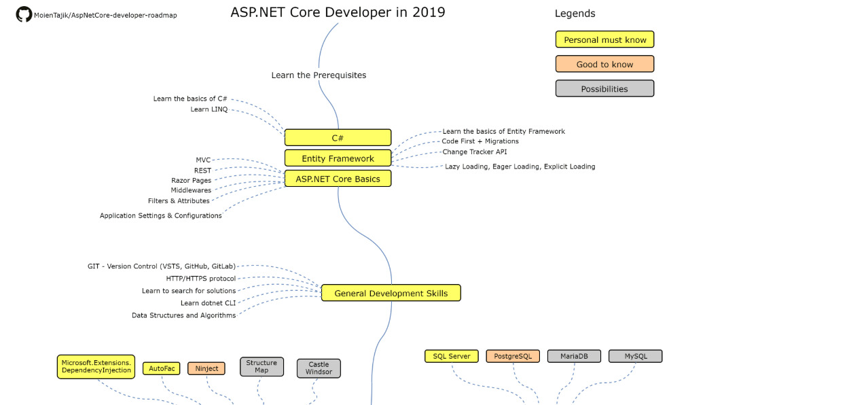Click Learn the basics of C# text
This screenshot has height=405, width=868.
(190, 99)
